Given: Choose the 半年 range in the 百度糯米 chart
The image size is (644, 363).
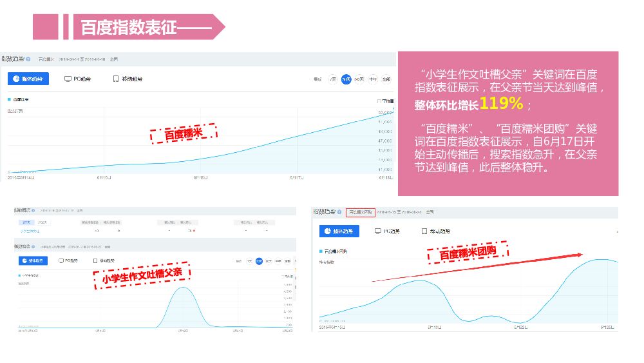Looking at the screenshot, I should pos(373,79).
